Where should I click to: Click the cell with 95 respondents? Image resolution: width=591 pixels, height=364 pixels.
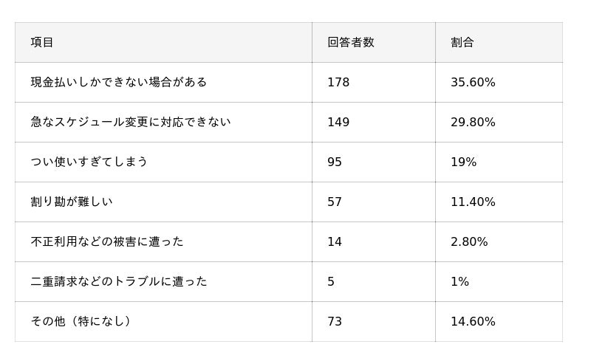tap(335, 162)
